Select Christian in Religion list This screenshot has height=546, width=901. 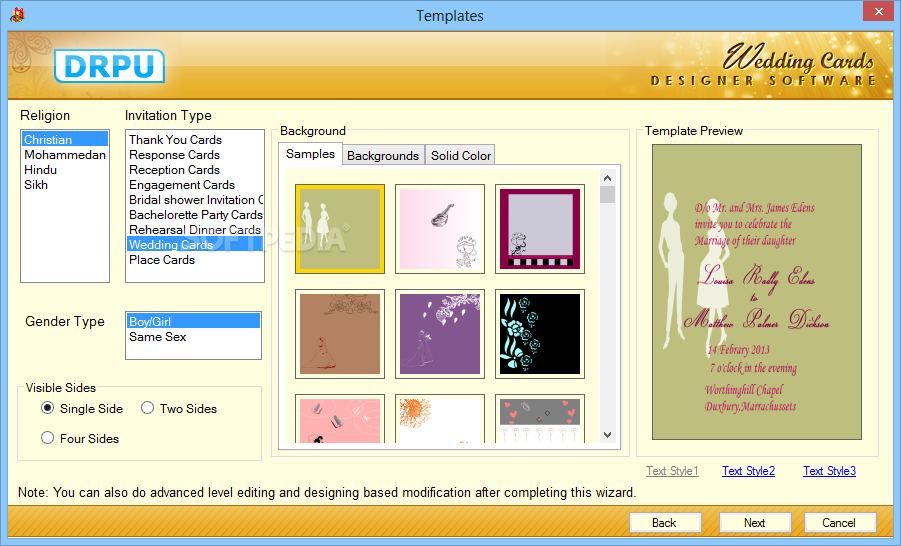[x=65, y=140]
